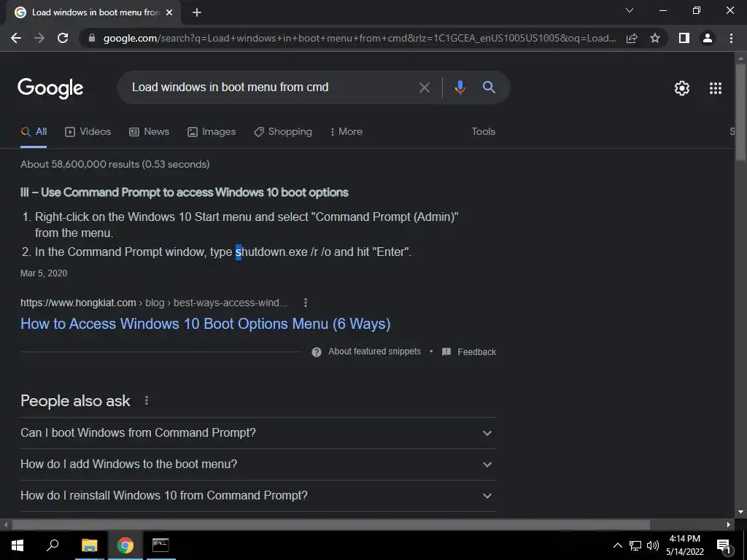This screenshot has height=560, width=747.
Task: View site info via padlock icon
Action: point(92,38)
